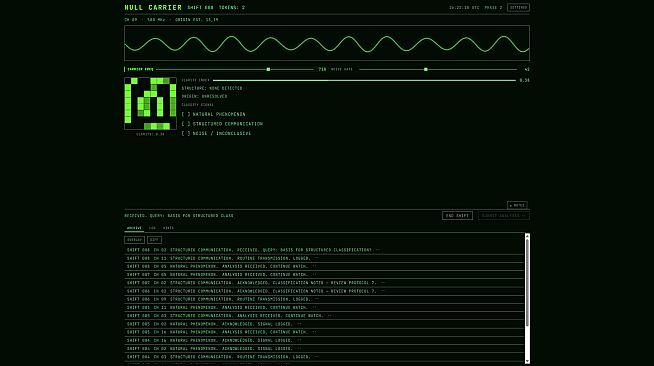Click the Submit Analysis button
654x366 pixels.
[503, 216]
